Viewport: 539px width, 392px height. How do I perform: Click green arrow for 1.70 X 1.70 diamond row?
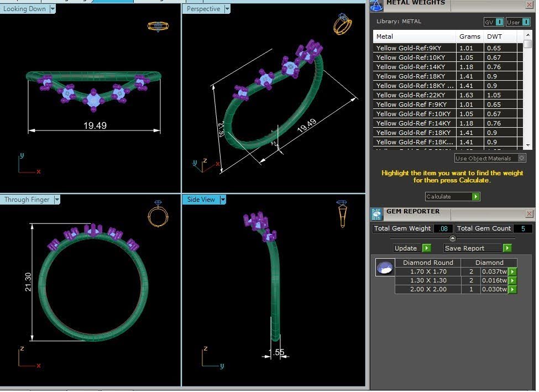(512, 271)
